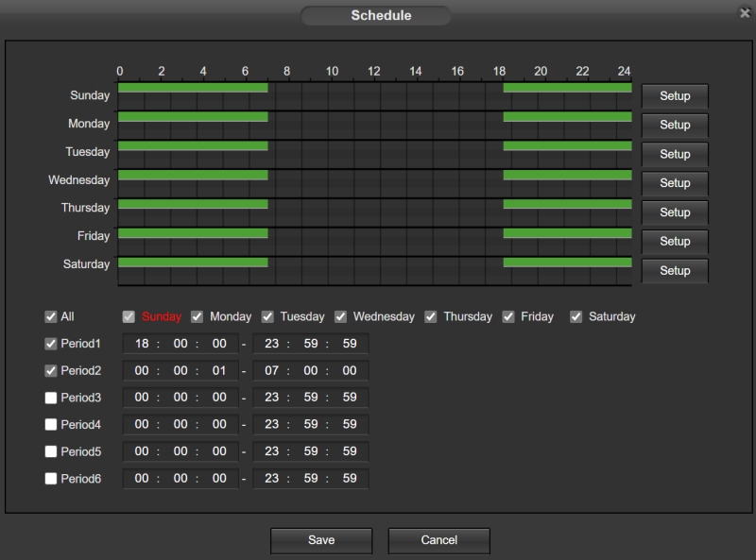Enable the Period3 checkbox
This screenshot has height=560, width=756.
pyautogui.click(x=51, y=398)
